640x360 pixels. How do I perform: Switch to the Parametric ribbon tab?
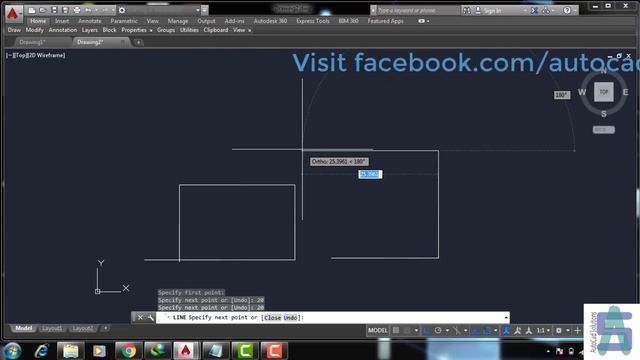click(x=124, y=21)
